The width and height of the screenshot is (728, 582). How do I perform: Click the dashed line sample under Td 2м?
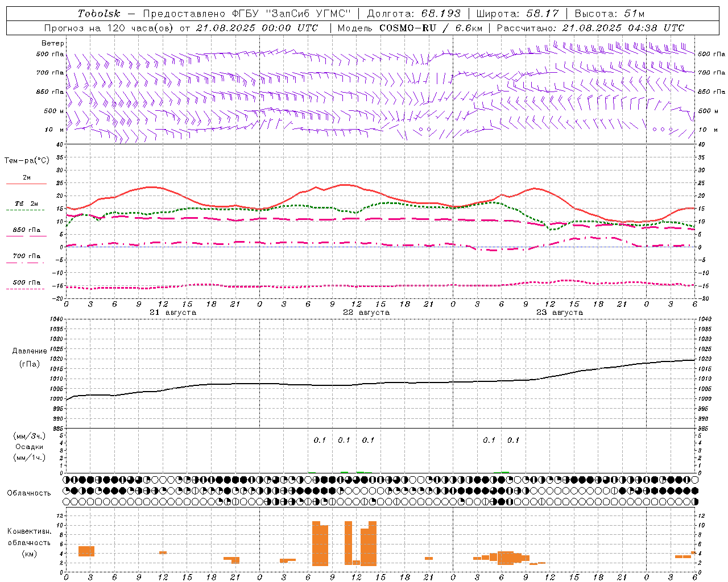(25, 210)
